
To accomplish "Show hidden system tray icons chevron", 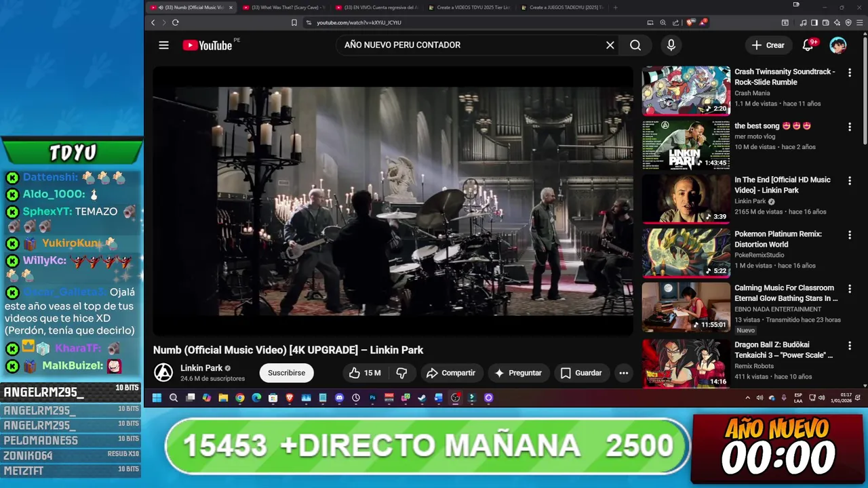I will pos(747,398).
